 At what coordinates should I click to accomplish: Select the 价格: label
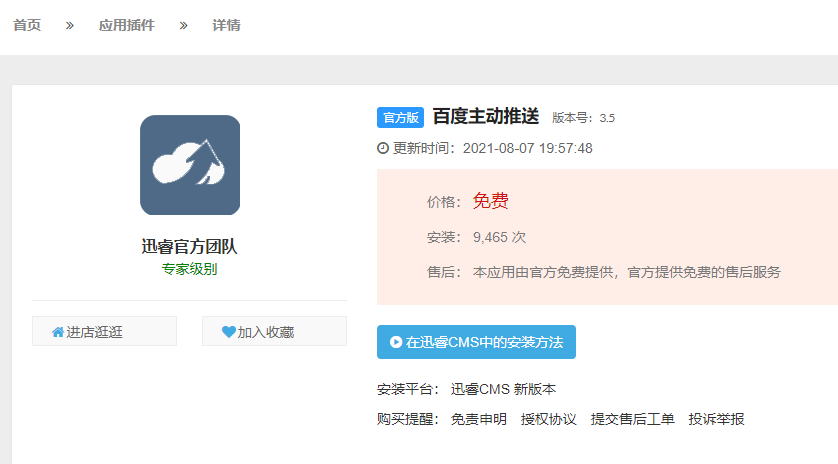pos(444,202)
